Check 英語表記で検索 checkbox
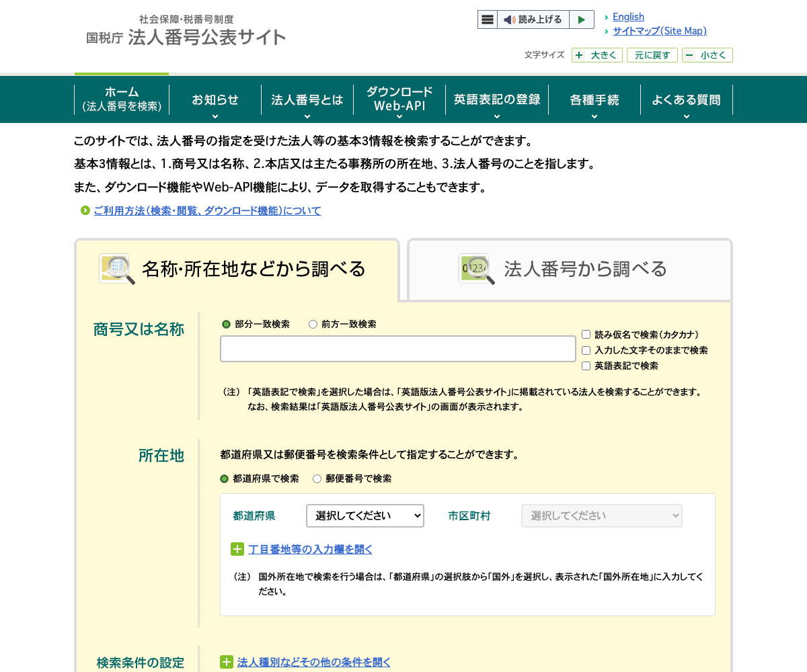Screen dimensions: 807x672 586,366
